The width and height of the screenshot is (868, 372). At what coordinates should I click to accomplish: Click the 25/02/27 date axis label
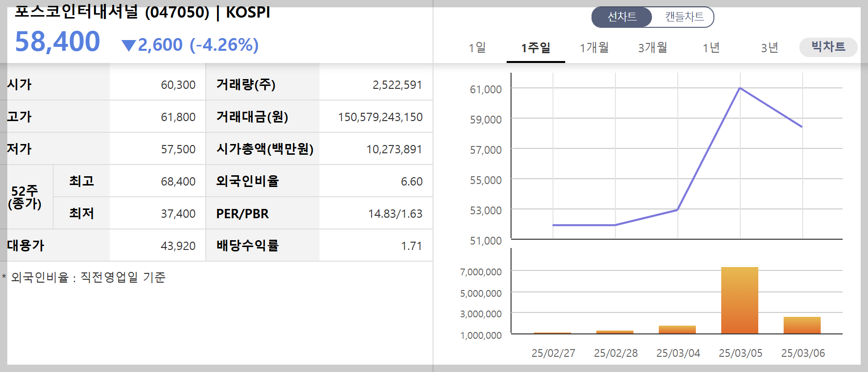pyautogui.click(x=553, y=353)
